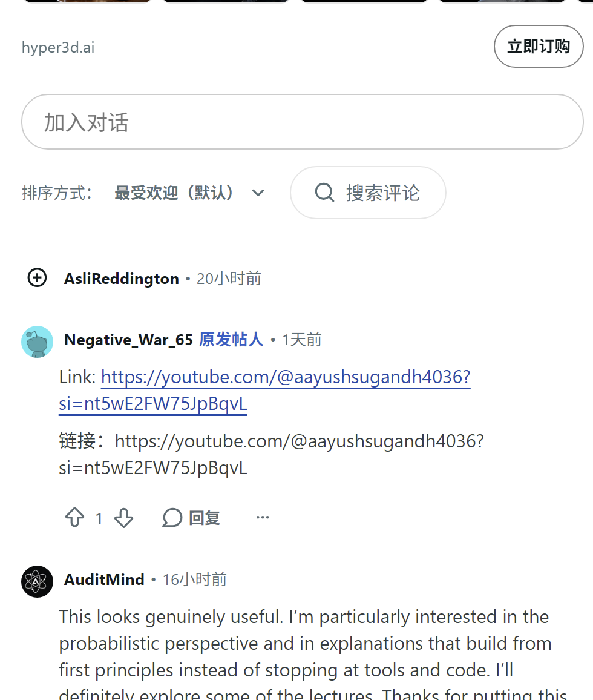Click the 加入对话 comment input field
The width and height of the screenshot is (593, 700).
(x=302, y=122)
